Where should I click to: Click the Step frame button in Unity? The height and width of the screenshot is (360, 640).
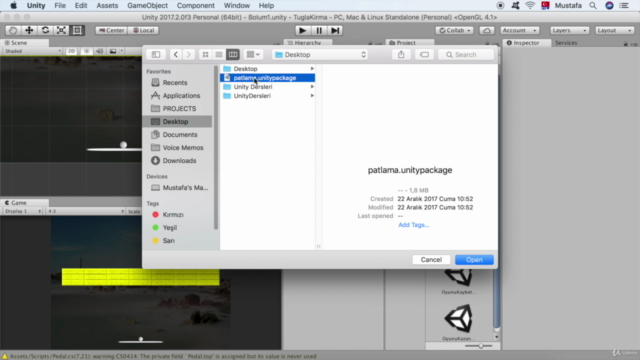click(x=335, y=31)
